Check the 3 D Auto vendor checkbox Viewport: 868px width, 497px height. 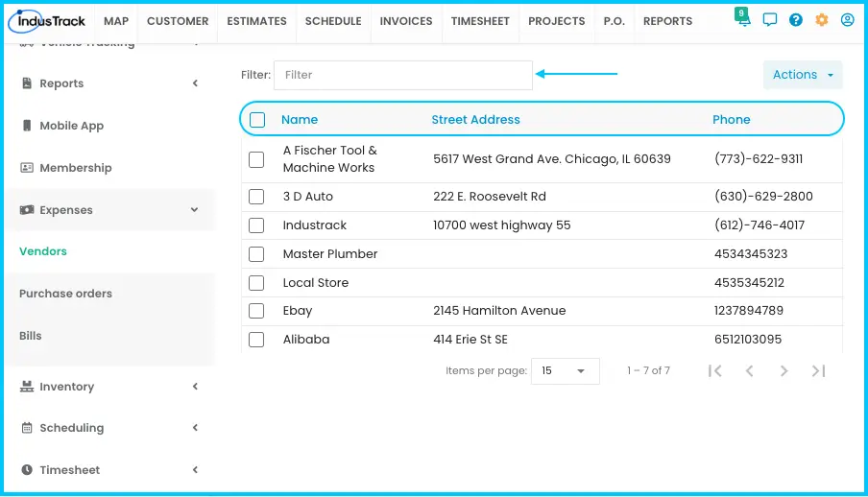pyautogui.click(x=256, y=197)
